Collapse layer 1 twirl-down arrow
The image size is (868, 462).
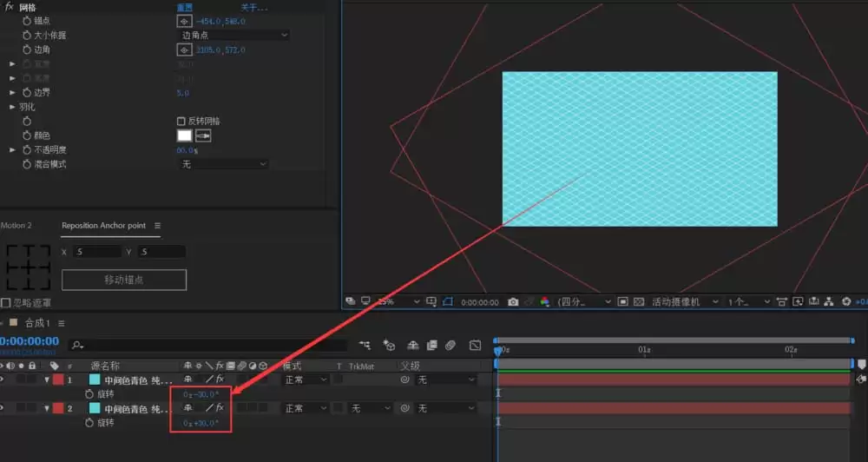[47, 380]
